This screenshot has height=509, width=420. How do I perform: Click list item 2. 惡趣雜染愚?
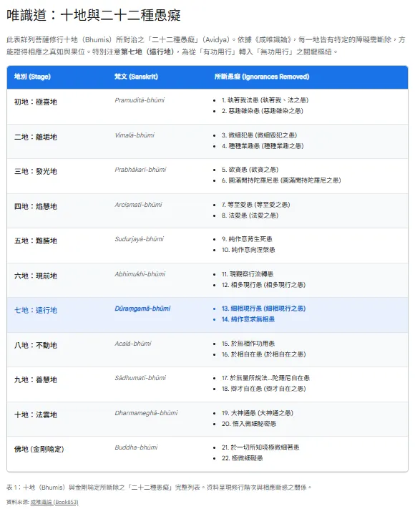pos(263,111)
